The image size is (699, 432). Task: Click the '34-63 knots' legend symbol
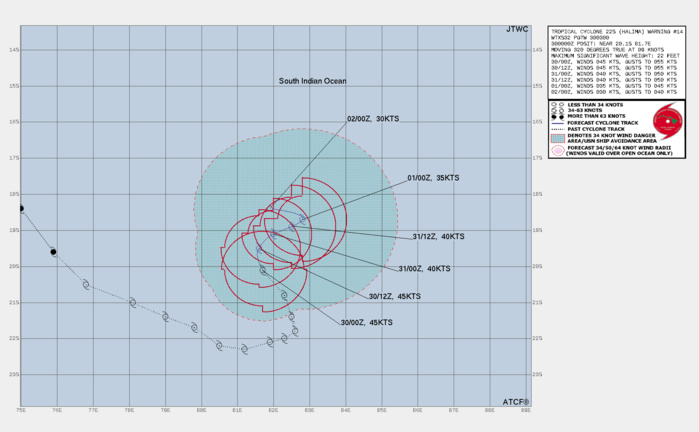point(555,110)
